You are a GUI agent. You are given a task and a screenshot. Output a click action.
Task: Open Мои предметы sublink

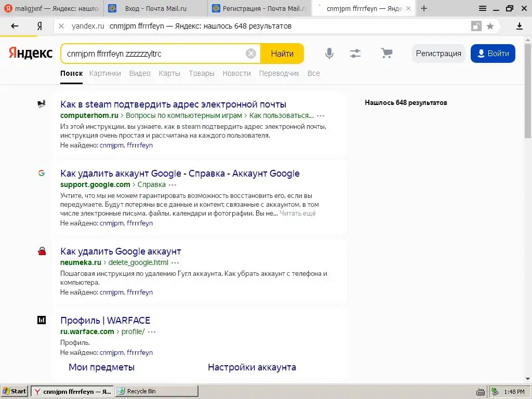pos(101,367)
